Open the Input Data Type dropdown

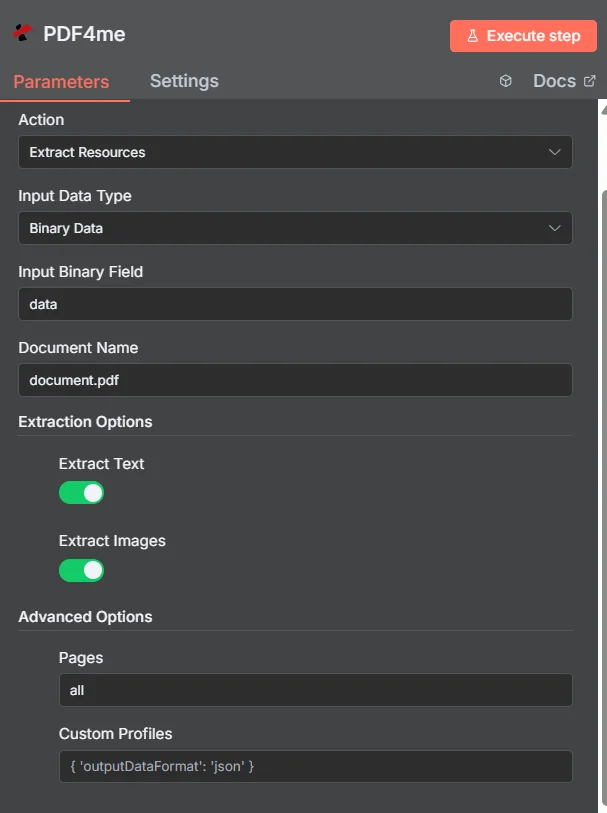pos(295,228)
